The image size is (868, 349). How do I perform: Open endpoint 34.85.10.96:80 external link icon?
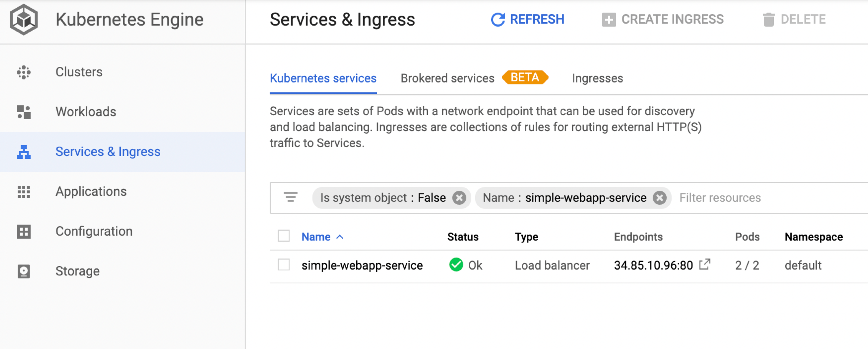[705, 264]
